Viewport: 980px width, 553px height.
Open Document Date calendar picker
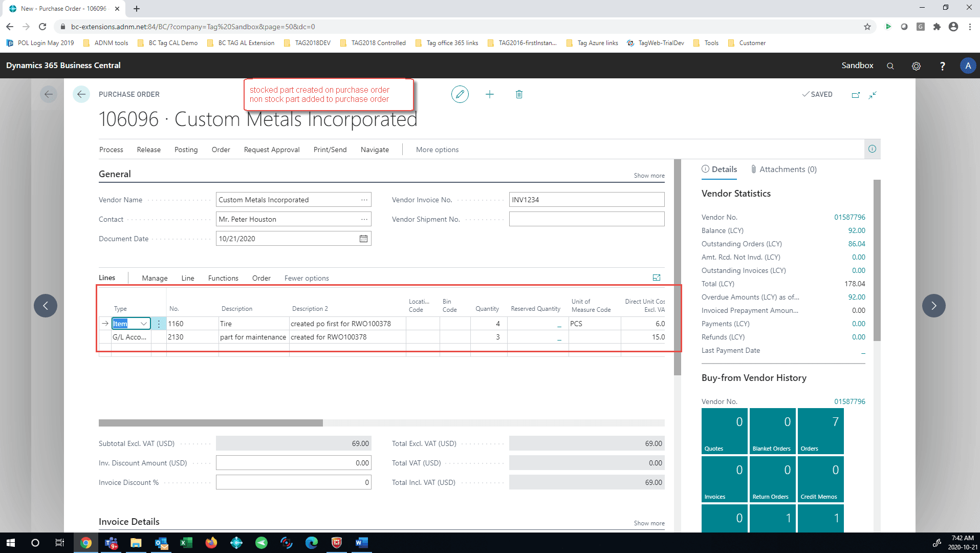(363, 239)
